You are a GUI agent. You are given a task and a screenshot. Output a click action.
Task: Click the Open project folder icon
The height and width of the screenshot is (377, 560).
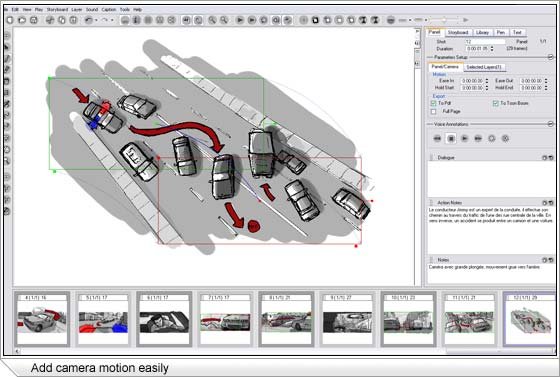coord(22,20)
